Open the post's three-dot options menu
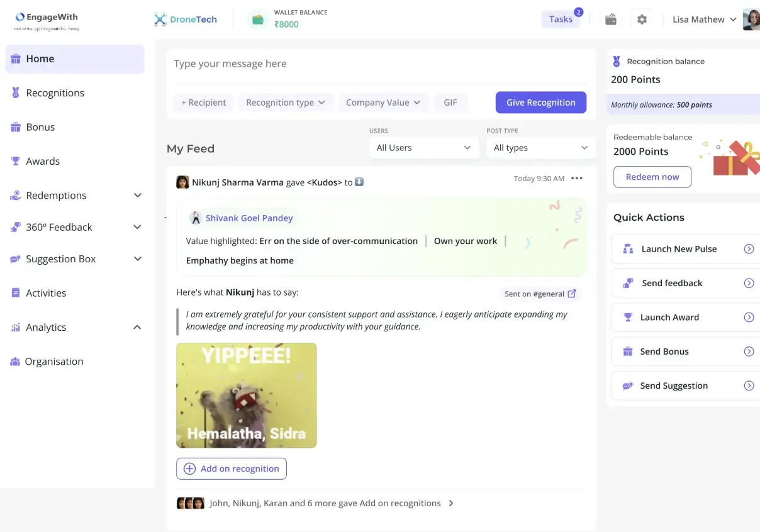The image size is (760, 532). click(577, 179)
